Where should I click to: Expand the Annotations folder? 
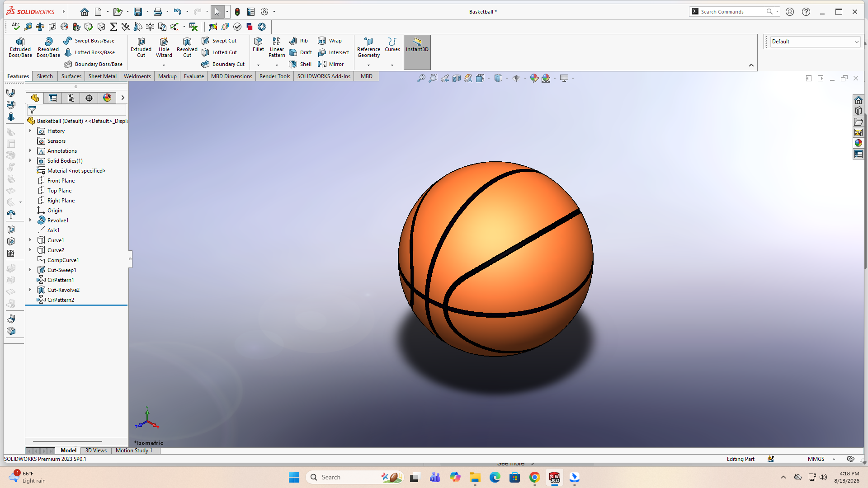pyautogui.click(x=30, y=151)
